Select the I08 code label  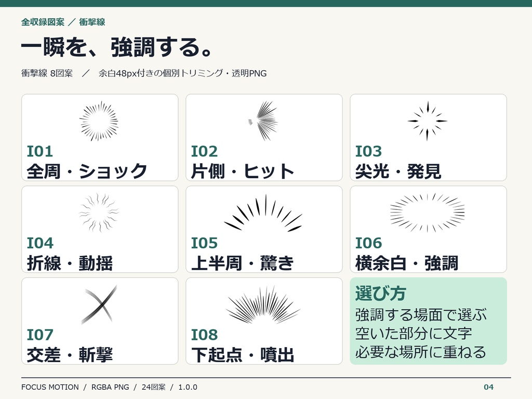click(x=204, y=335)
